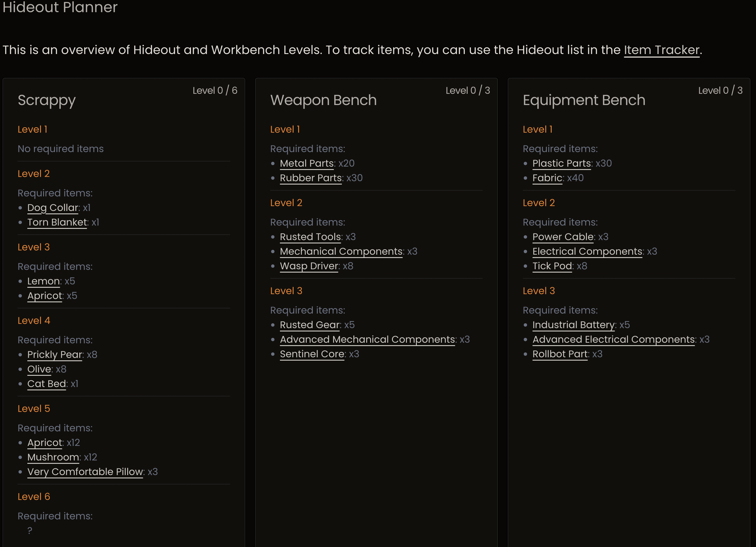Open the Rubber Parts link
The width and height of the screenshot is (756, 547).
point(311,178)
